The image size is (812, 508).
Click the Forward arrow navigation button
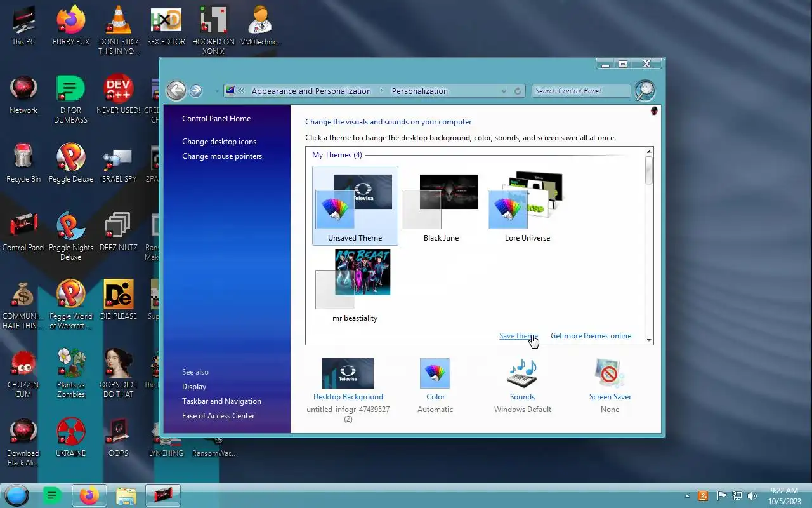click(x=195, y=91)
